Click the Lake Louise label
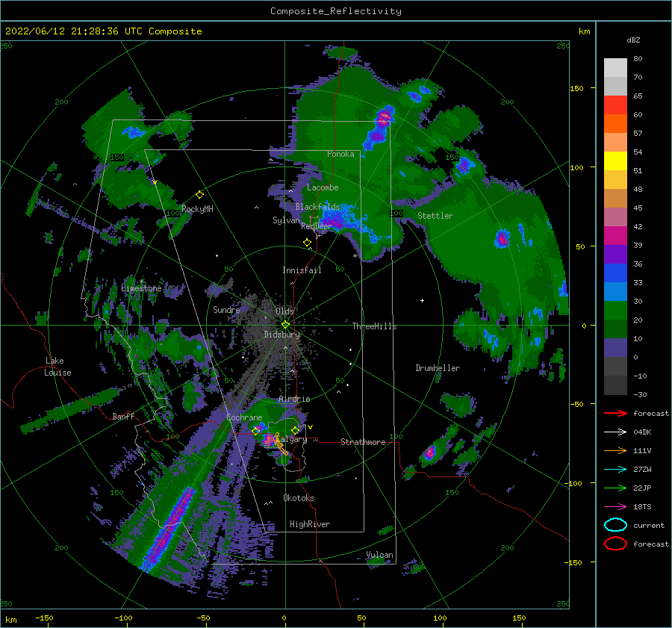The width and height of the screenshot is (672, 628). (x=57, y=367)
